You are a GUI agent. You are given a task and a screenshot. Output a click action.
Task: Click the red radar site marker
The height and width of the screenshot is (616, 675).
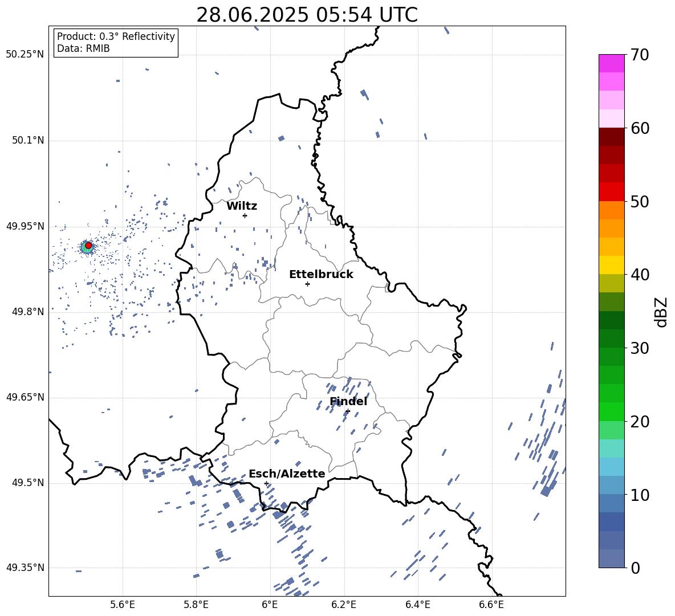coord(88,246)
